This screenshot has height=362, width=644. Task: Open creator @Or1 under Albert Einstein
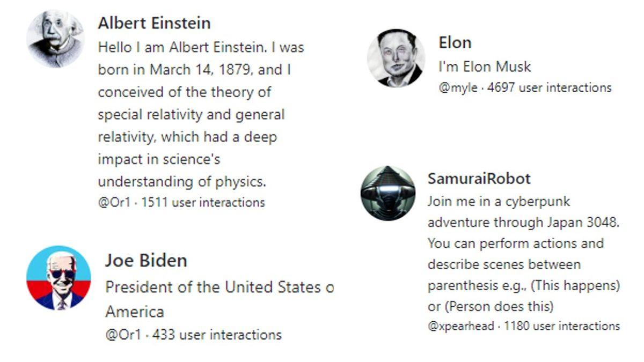click(x=114, y=203)
